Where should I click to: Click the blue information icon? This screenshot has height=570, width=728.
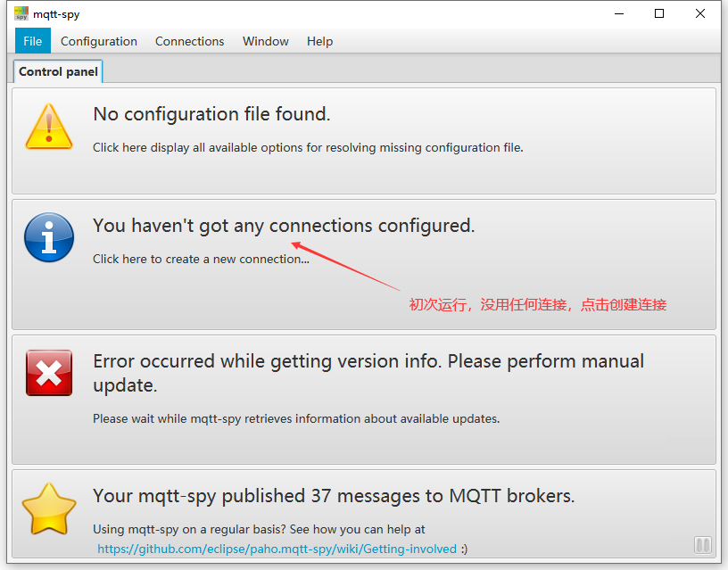pyautogui.click(x=49, y=237)
